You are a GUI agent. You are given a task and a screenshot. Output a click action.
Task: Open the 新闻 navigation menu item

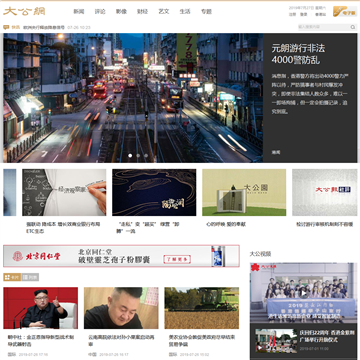coord(79,12)
